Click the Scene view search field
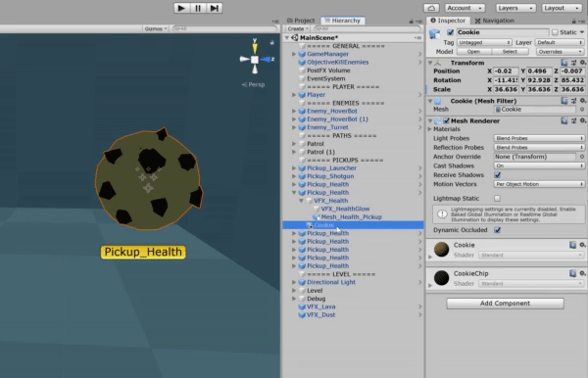Image resolution: width=588 pixels, height=378 pixels. pyautogui.click(x=224, y=28)
